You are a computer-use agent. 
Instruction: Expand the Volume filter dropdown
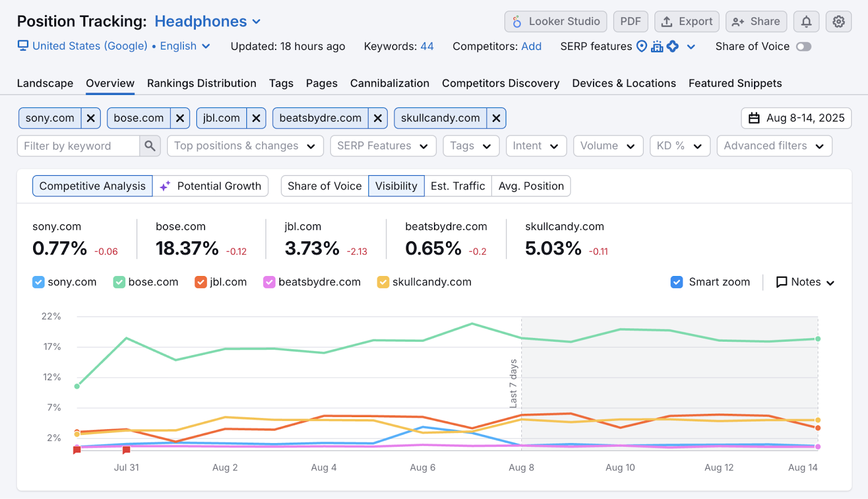(x=608, y=145)
